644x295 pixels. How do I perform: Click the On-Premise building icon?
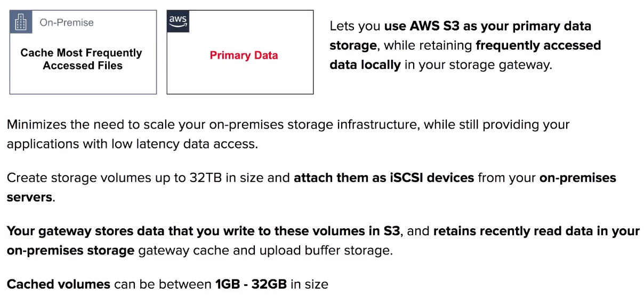(x=21, y=22)
